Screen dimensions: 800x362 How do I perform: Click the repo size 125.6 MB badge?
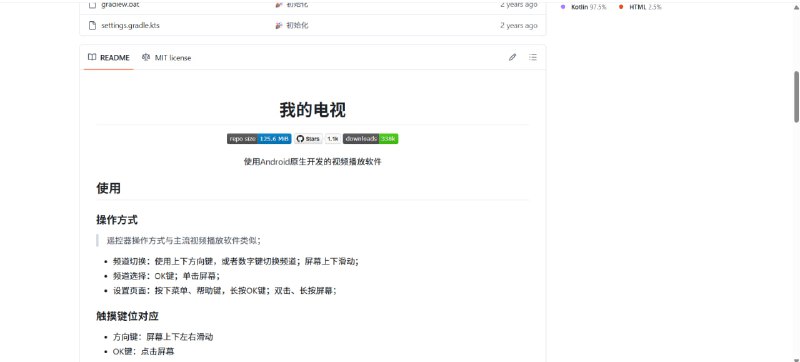[259, 139]
